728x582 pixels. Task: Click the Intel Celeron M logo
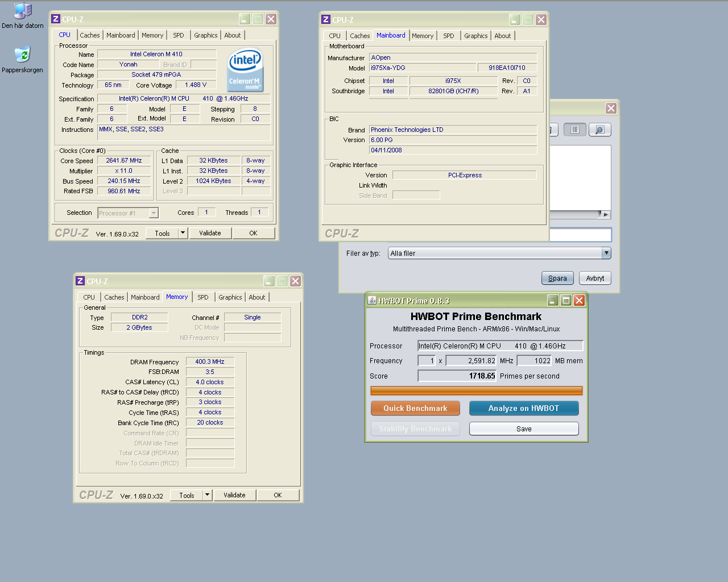[x=245, y=70]
